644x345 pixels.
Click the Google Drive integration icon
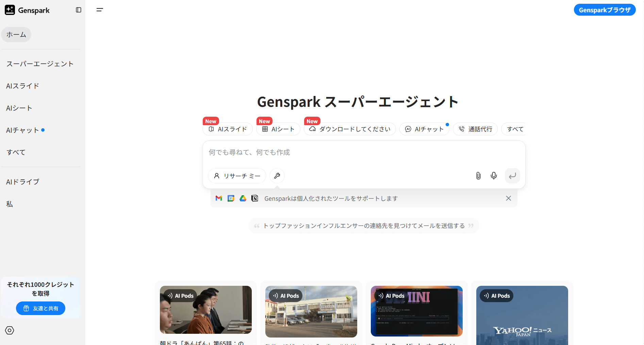coord(243,198)
